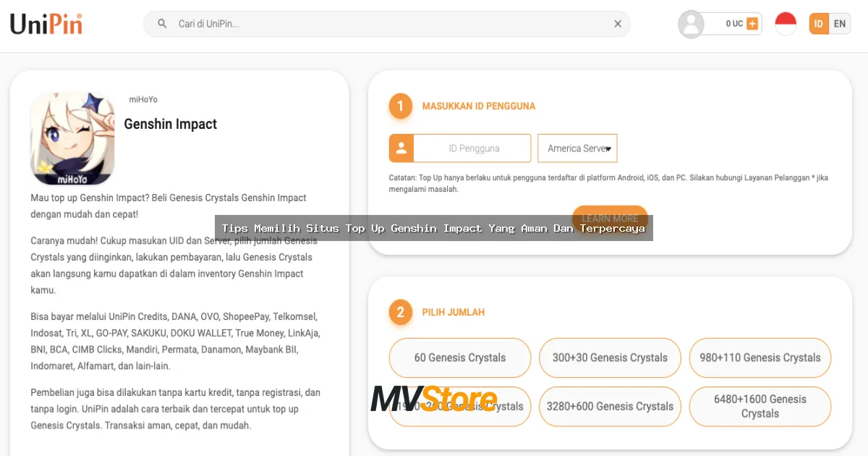The height and width of the screenshot is (456, 868).
Task: Click the Genshin Impact game thumbnail icon
Action: [72, 138]
